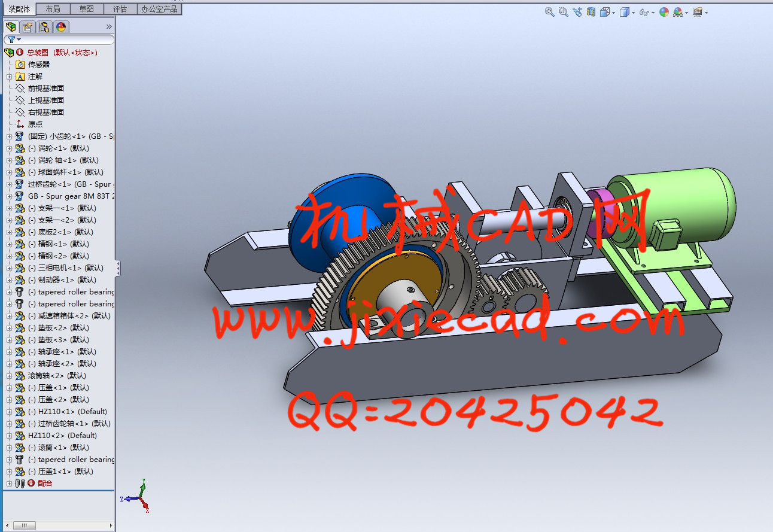Switch to FeatureManager design tree tab
Viewport: 773px width, 532px height.
click(x=11, y=27)
